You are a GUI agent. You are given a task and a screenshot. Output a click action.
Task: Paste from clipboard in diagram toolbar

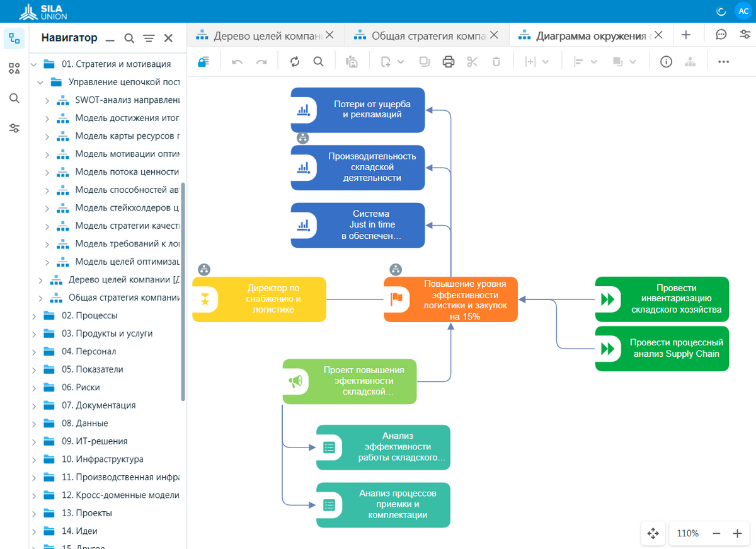pyautogui.click(x=352, y=62)
